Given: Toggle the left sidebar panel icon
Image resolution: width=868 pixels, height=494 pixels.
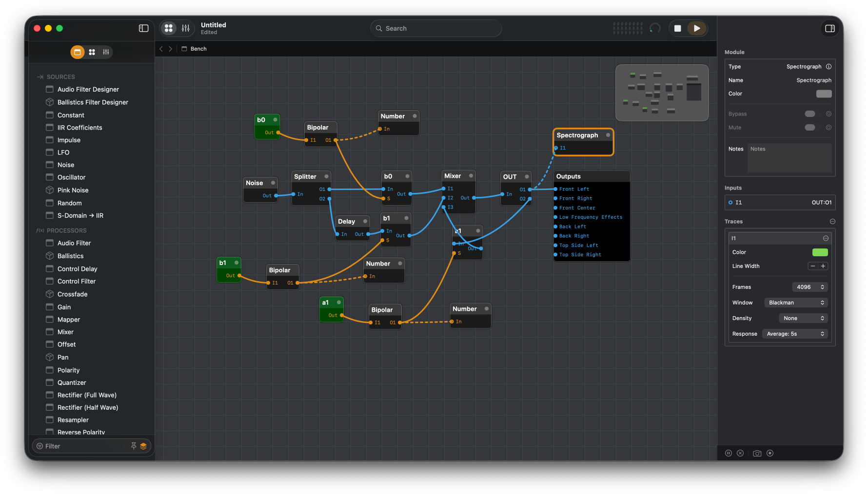Looking at the screenshot, I should [143, 28].
